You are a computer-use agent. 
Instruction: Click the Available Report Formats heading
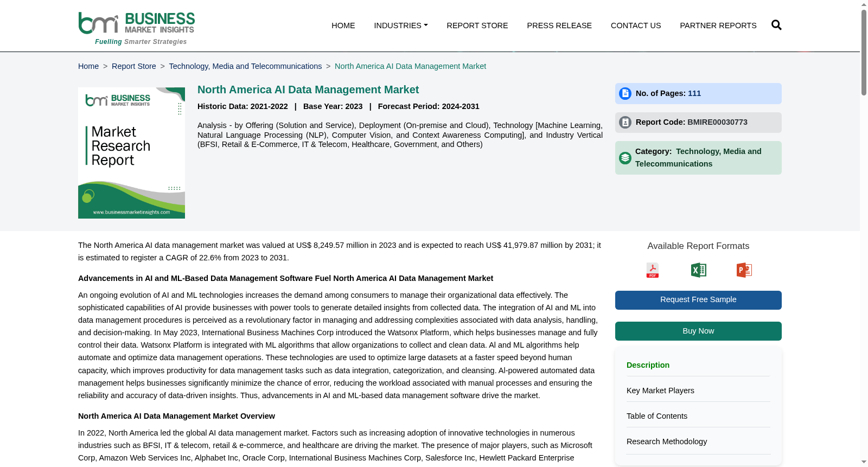(x=698, y=246)
